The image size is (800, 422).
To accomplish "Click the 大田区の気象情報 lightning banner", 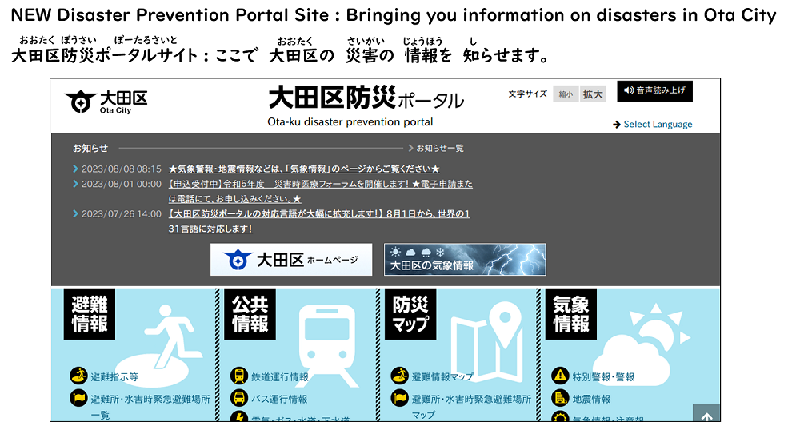I will 465,260.
